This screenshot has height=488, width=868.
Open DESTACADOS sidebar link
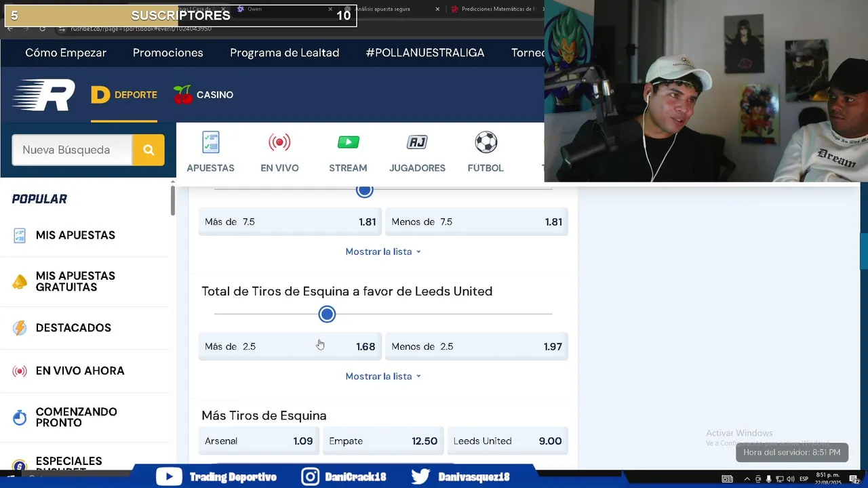tap(73, 328)
